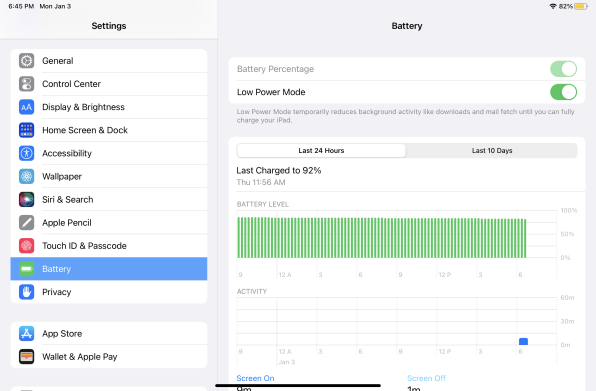Image resolution: width=596 pixels, height=391 pixels.
Task: Tap the Privacy hand icon
Action: 27,292
